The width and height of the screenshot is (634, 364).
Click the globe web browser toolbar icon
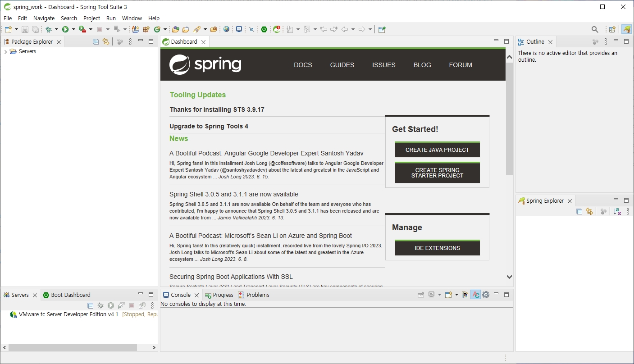tap(226, 29)
